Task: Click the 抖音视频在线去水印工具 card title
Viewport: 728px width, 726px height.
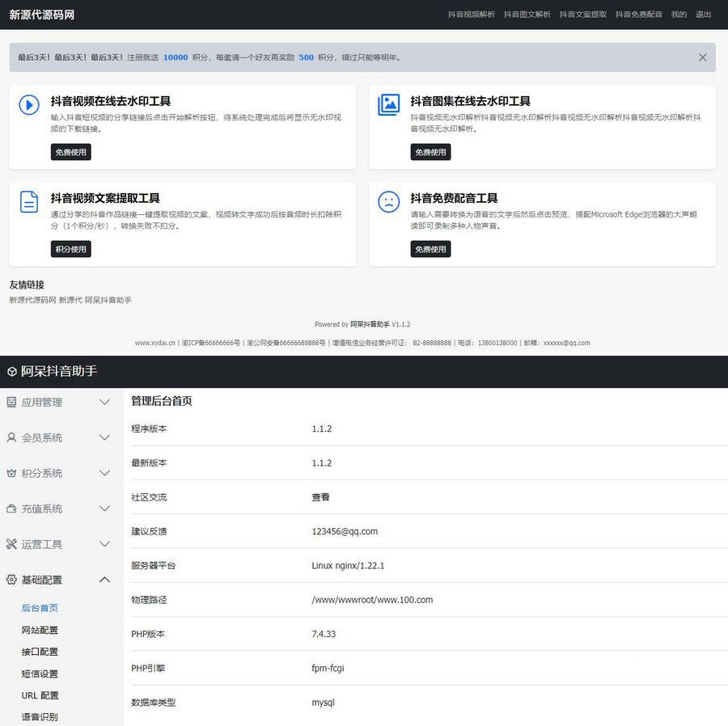Action: click(x=111, y=101)
